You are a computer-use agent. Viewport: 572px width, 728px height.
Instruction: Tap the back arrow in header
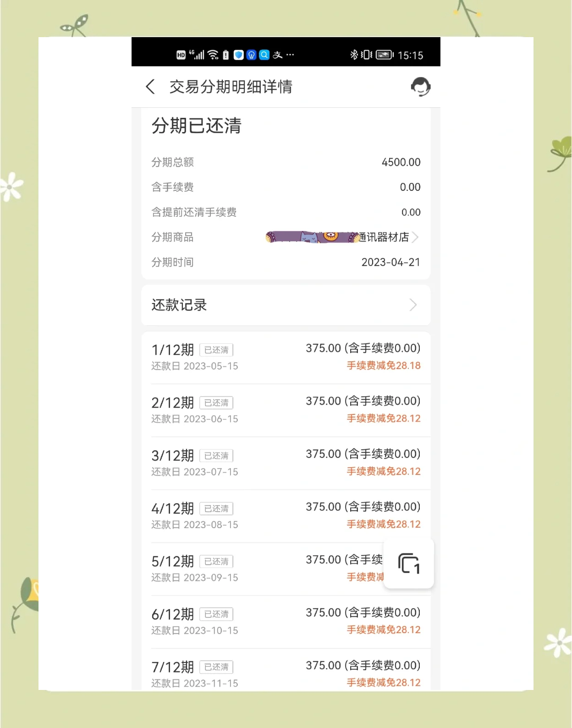point(150,87)
